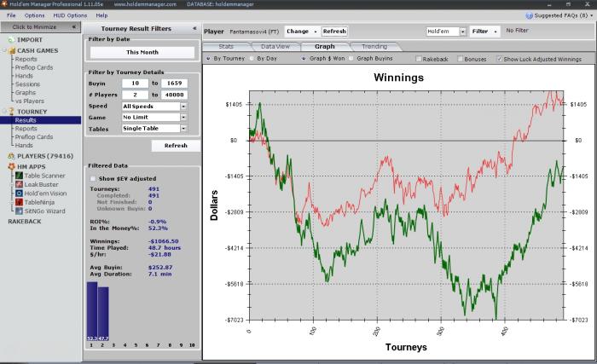Open the Tables Single Table dropdown
This screenshot has width=597, height=364.
click(183, 129)
